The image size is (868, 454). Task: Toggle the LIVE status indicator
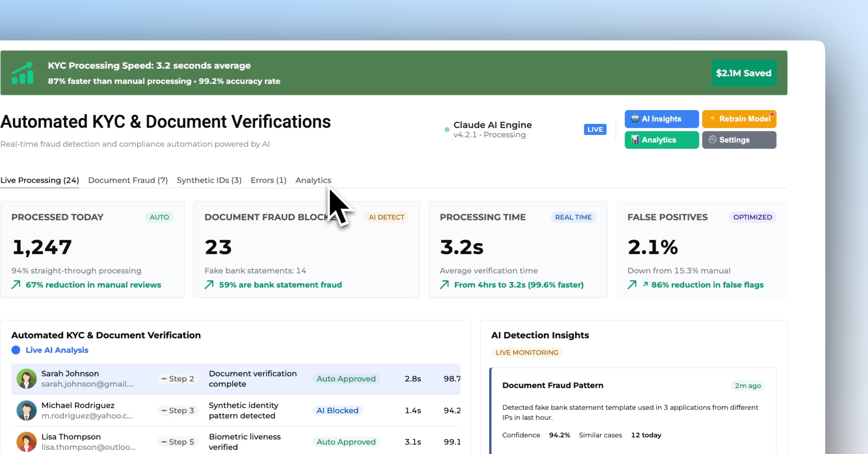click(595, 129)
